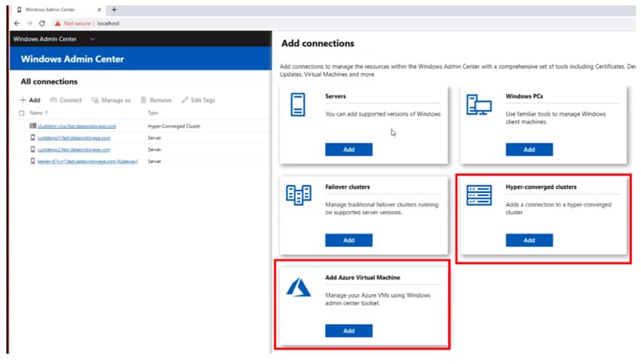Image resolution: width=641 pixels, height=364 pixels.
Task: Click the Azure logo icon
Action: click(x=299, y=287)
